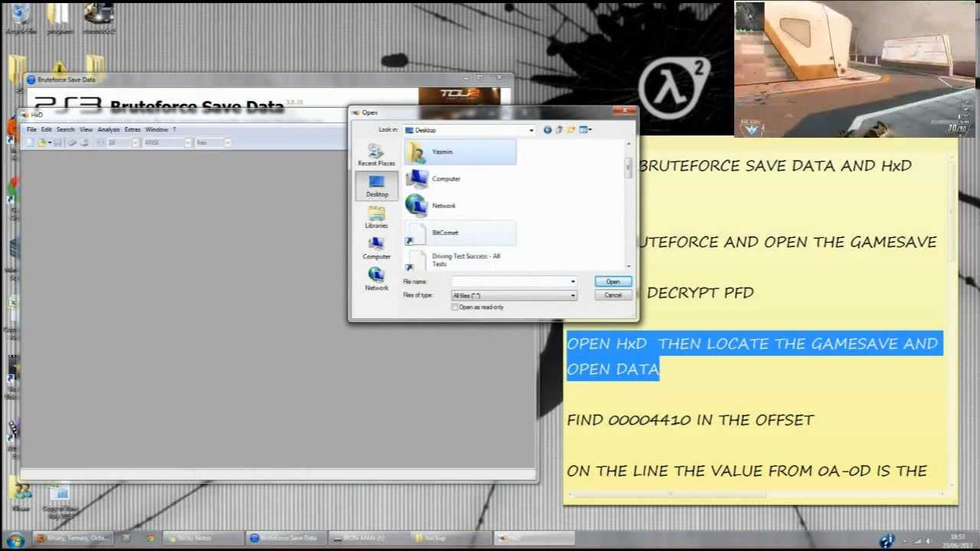Image resolution: width=980 pixels, height=551 pixels.
Task: Click the Open button in dialog
Action: (613, 282)
